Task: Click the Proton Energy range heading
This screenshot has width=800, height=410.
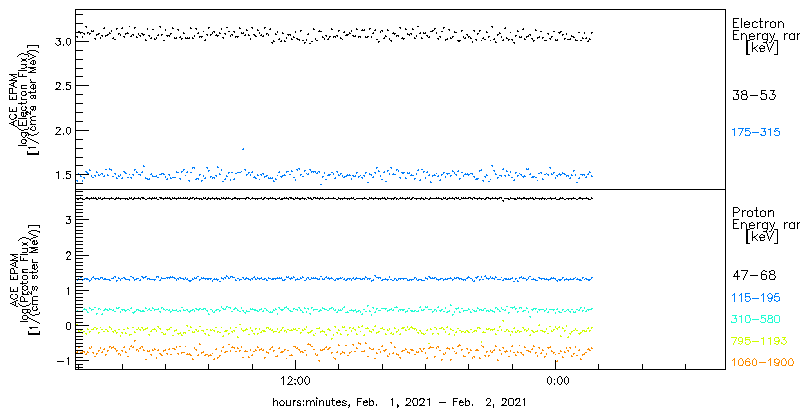Action: pos(765,224)
